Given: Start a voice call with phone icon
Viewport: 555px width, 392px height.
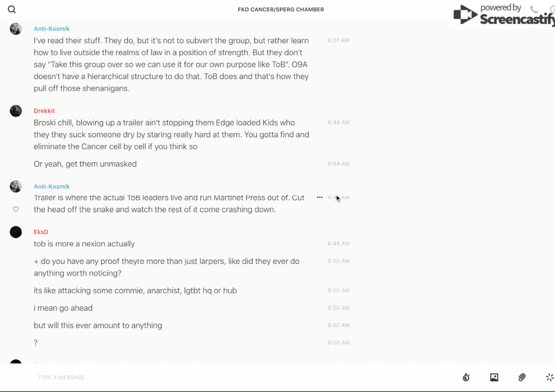Looking at the screenshot, I should click(534, 10).
